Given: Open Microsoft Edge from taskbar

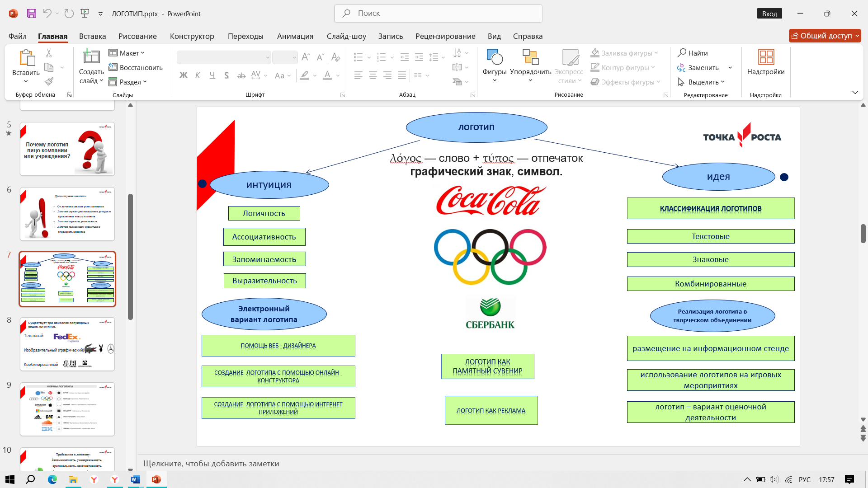Looking at the screenshot, I should 52,479.
